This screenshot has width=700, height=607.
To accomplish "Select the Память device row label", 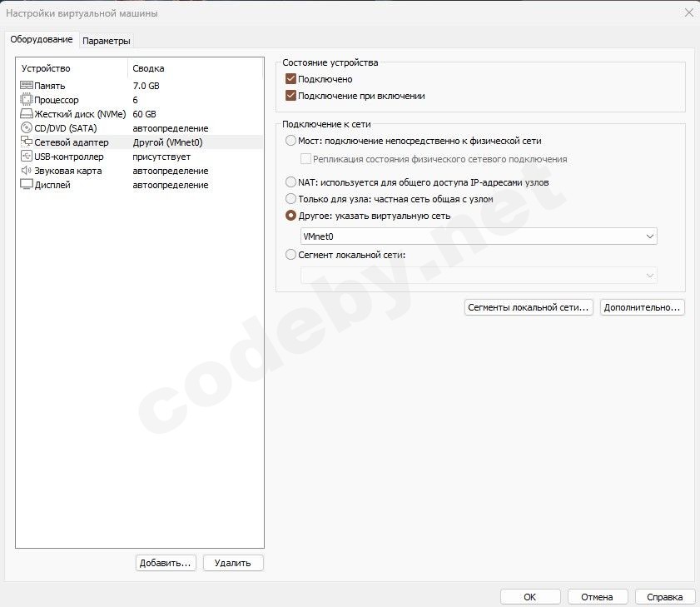I will tap(50, 86).
